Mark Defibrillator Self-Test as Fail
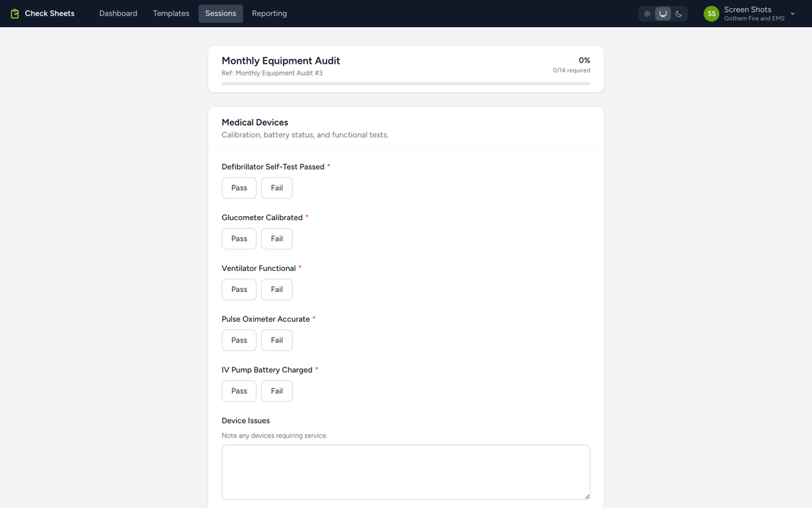 tap(277, 188)
